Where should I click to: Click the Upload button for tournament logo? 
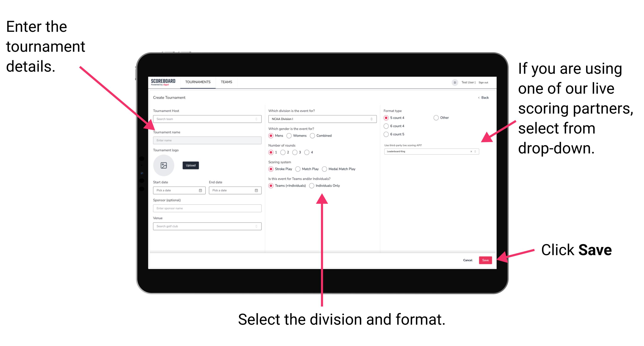191,165
